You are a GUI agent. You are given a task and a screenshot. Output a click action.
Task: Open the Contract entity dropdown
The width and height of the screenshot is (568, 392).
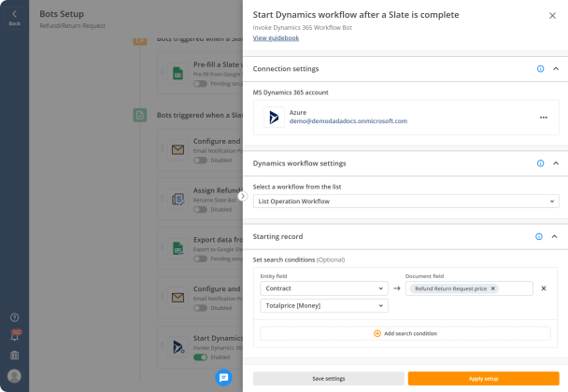324,288
